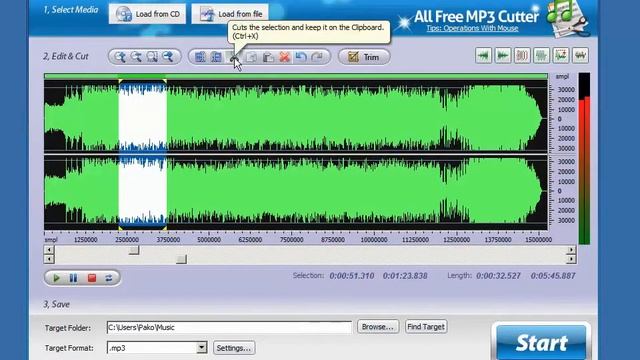Click the zoom out magnifier icon
Screen dimensions: 640x360
136,57
